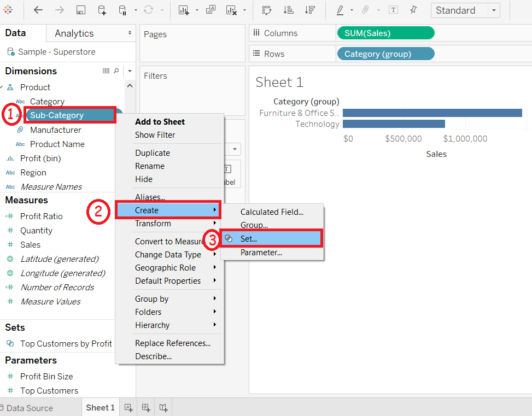This screenshot has width=532, height=416.
Task: Click the Undo back arrow in toolbar
Action: pyautogui.click(x=38, y=10)
